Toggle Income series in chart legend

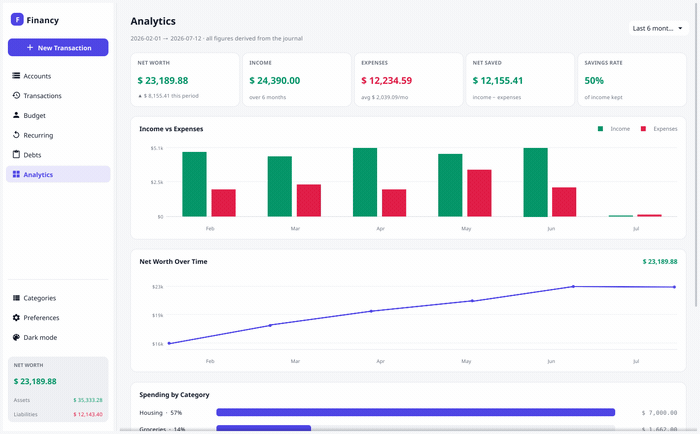tap(614, 129)
